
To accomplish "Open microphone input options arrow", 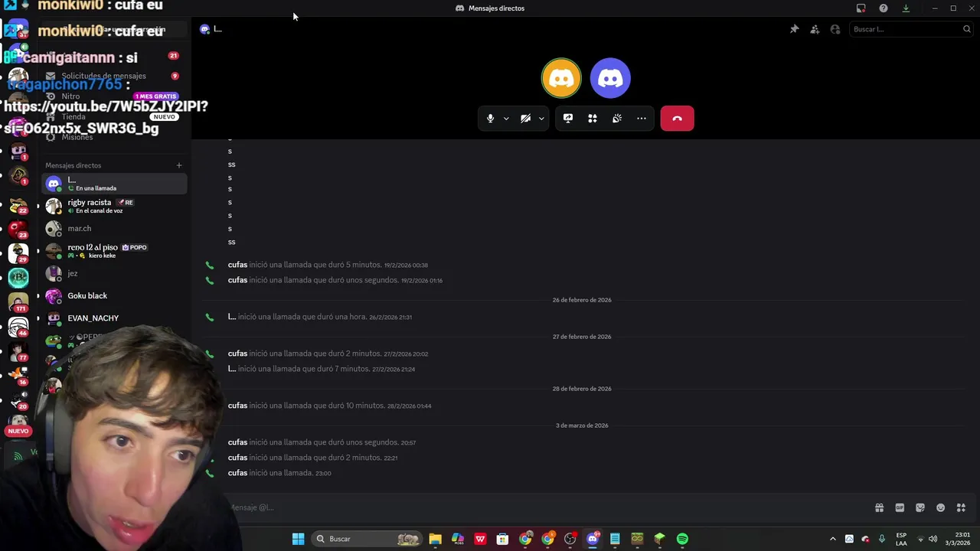I will pos(506,119).
